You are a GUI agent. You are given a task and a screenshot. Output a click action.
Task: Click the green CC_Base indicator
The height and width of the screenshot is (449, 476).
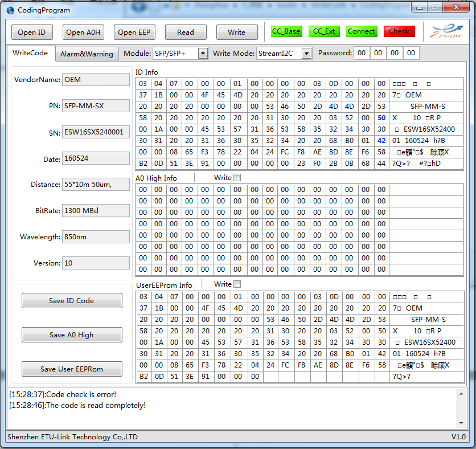click(x=286, y=31)
